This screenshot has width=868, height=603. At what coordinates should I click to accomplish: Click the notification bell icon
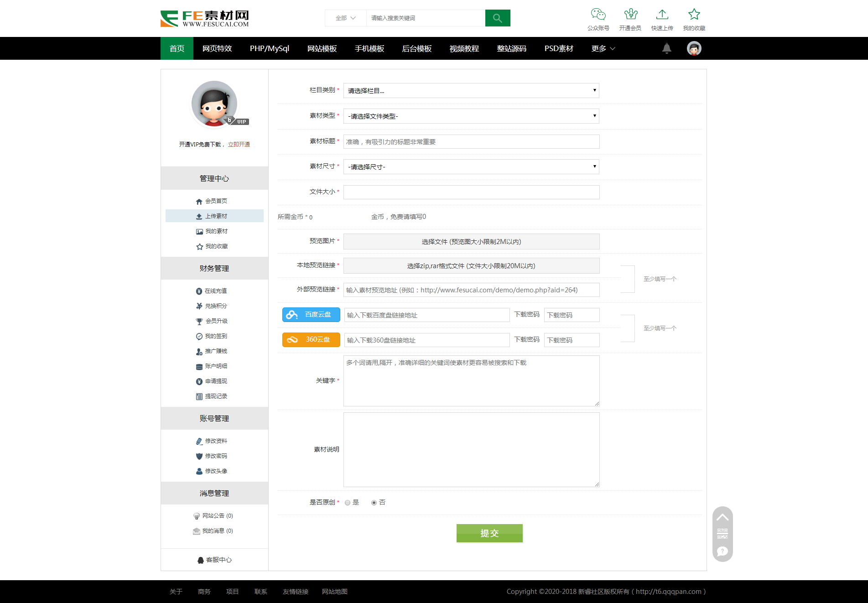point(666,48)
